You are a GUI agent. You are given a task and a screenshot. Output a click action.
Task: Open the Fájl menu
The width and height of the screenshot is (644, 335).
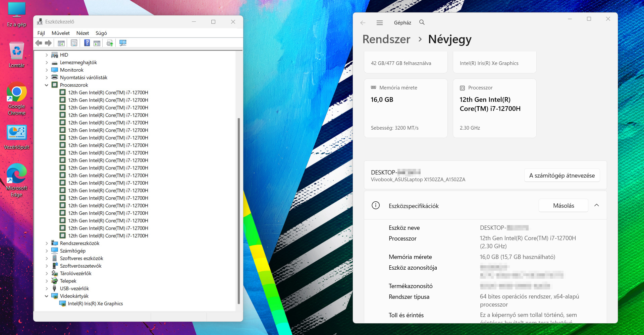pos(41,33)
